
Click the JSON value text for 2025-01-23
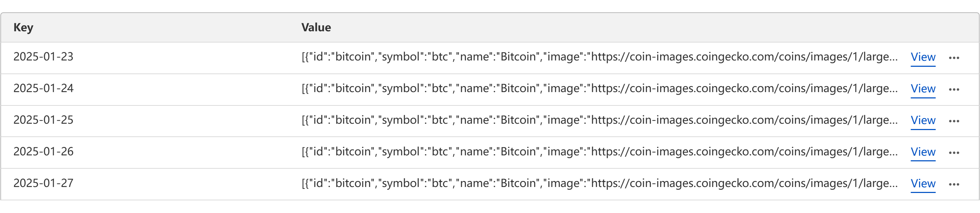point(600,57)
